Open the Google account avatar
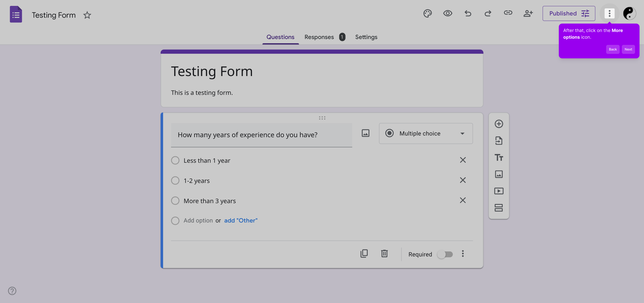 (629, 13)
